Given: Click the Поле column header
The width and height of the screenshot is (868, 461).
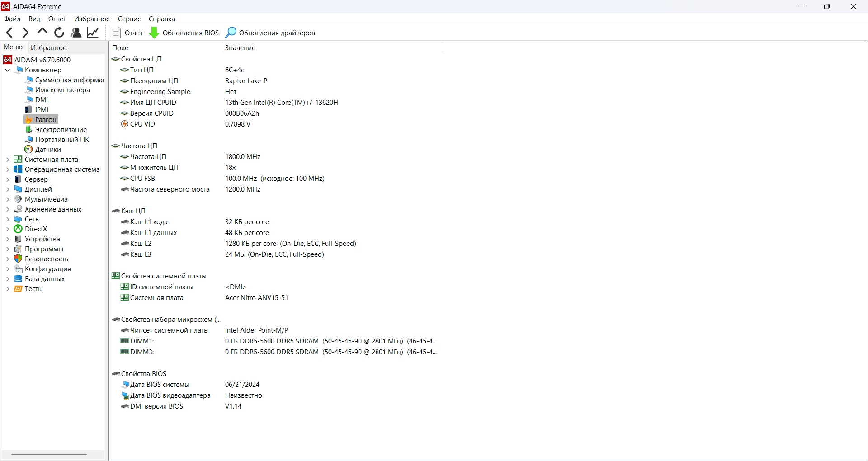Looking at the screenshot, I should click(x=165, y=47).
